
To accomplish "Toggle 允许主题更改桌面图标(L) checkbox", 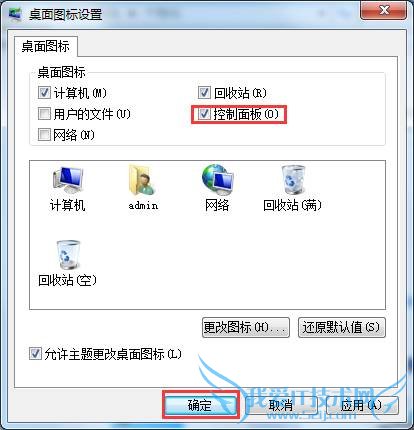I will click(x=35, y=354).
